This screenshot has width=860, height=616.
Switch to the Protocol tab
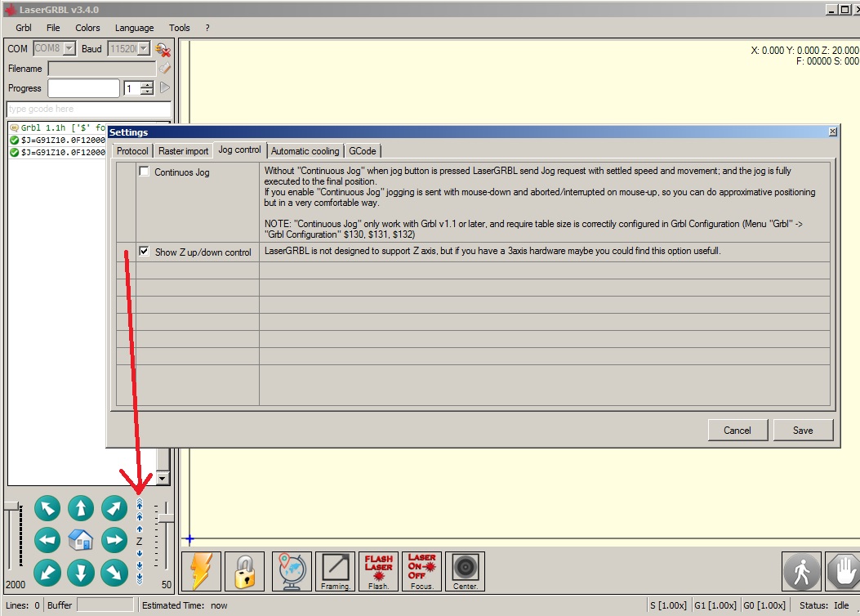132,151
